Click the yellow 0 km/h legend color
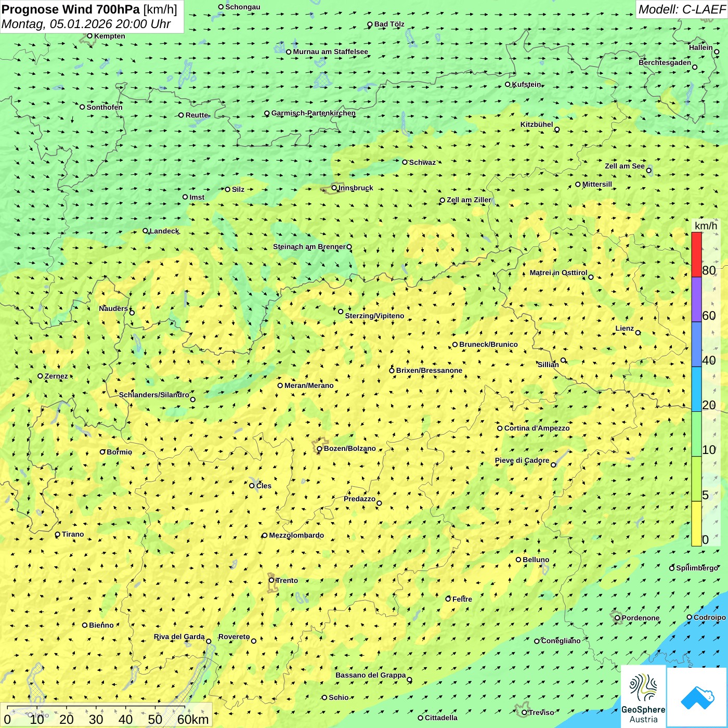This screenshot has width=728, height=728. [x=696, y=524]
